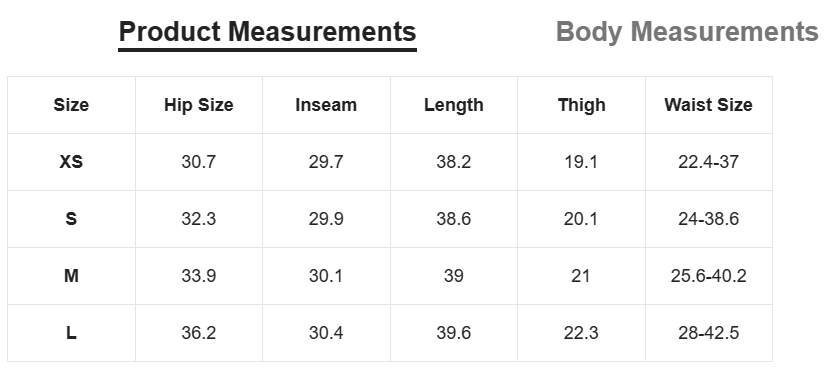The image size is (828, 370).
Task: Click the S inseam value 29.9
Action: [x=326, y=219]
